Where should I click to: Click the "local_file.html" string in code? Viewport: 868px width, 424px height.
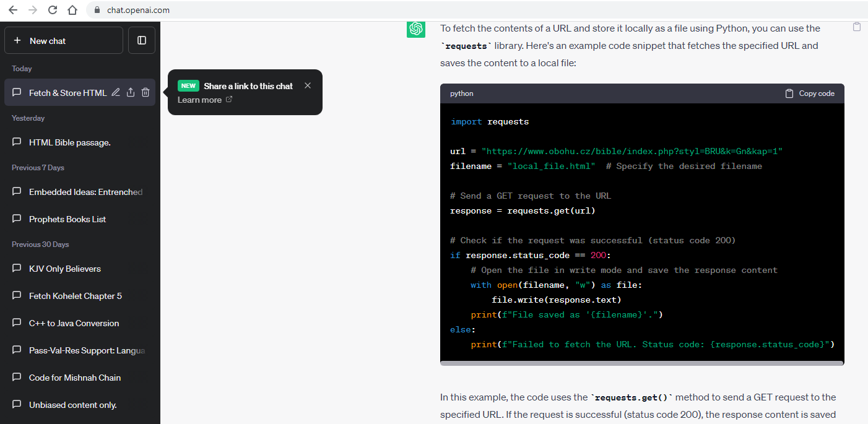click(x=551, y=166)
